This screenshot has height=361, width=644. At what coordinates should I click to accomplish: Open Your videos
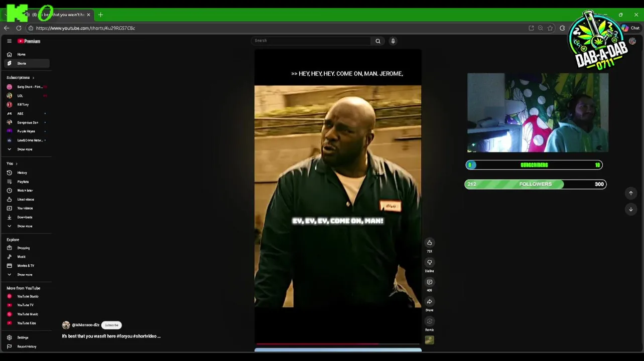[x=27, y=208]
